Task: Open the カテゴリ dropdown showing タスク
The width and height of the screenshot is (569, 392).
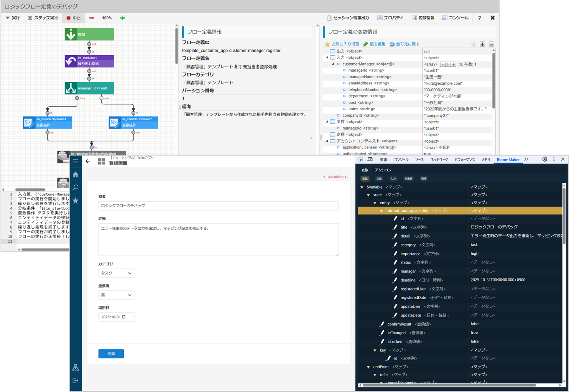Action: 116,273
